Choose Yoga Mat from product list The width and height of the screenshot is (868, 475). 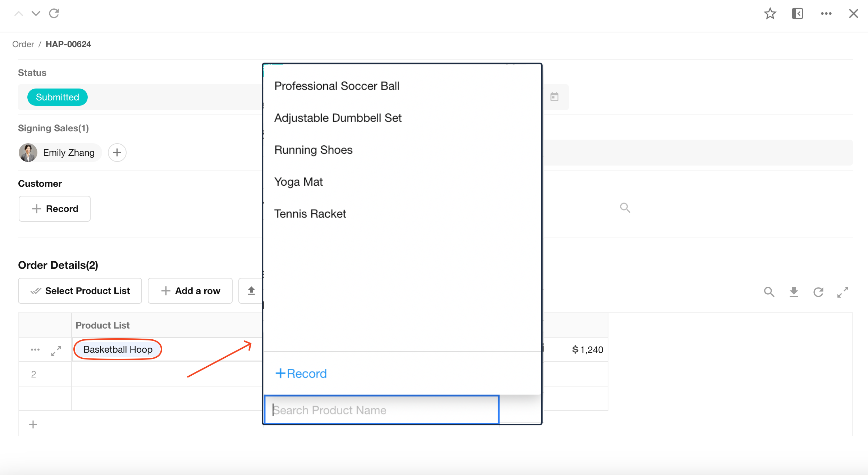(x=298, y=182)
